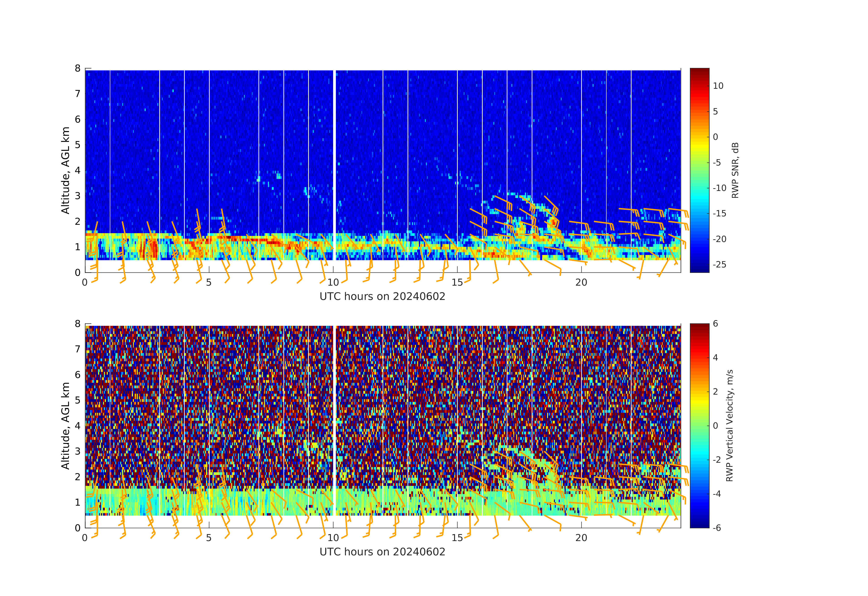Click the top plot's 'UTC hours on 20240602' label
The height and width of the screenshot is (596, 868).
click(382, 296)
